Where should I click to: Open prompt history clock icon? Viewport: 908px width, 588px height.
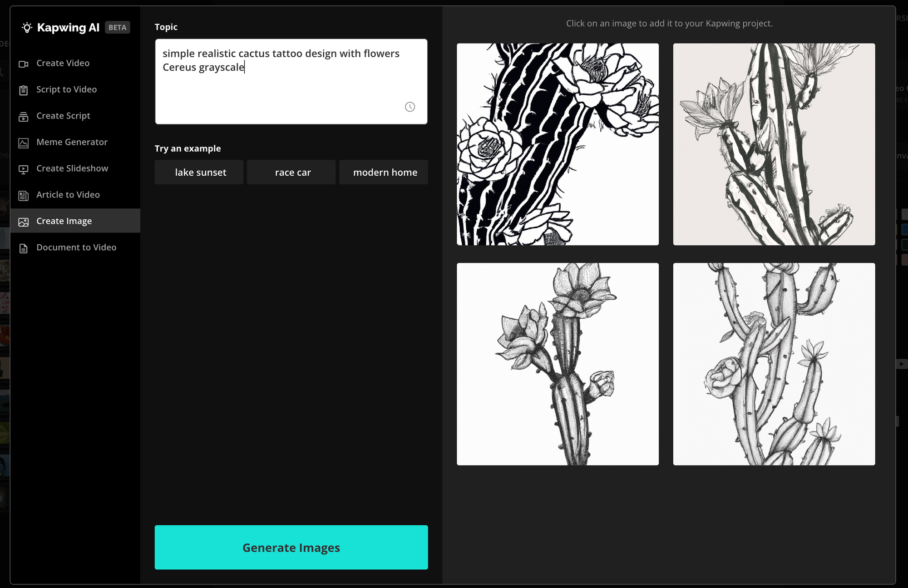pyautogui.click(x=410, y=107)
